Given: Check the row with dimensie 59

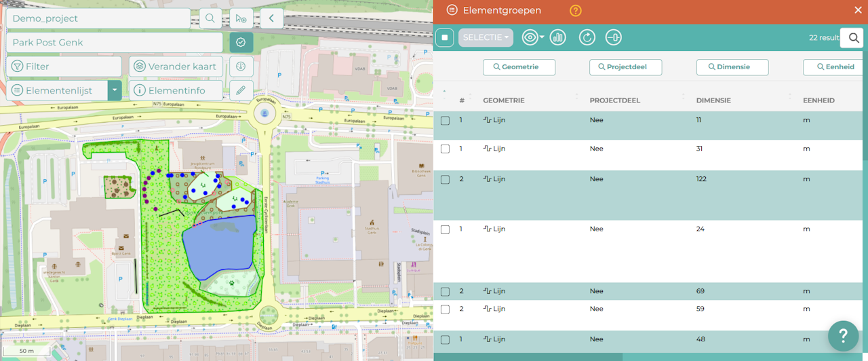Looking at the screenshot, I should [445, 309].
